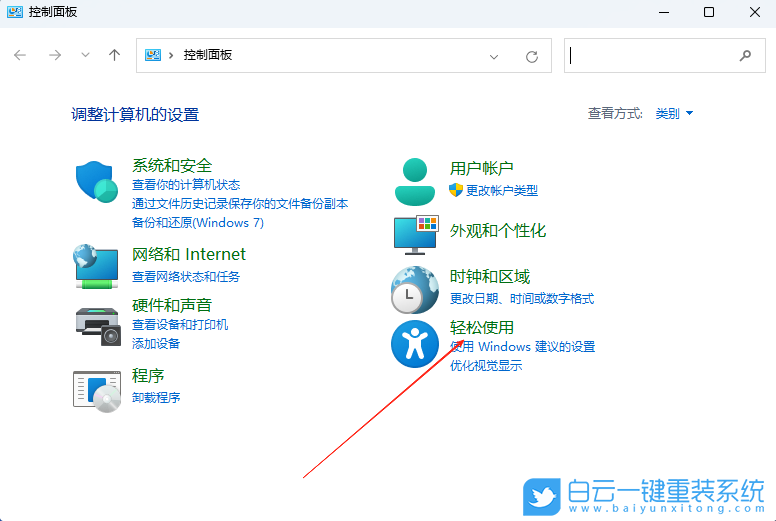Go up one level arrow

[x=114, y=55]
